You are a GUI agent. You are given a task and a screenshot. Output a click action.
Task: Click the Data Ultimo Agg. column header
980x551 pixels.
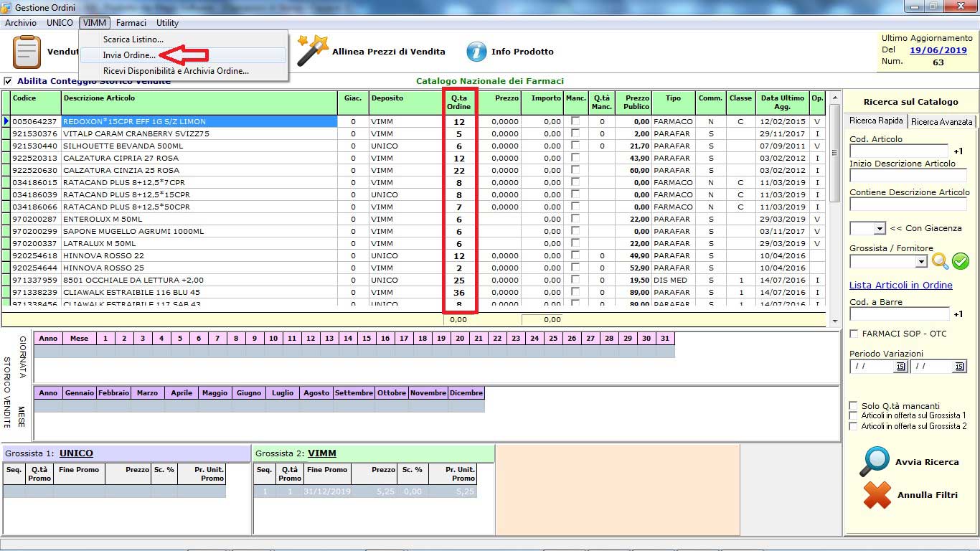(x=782, y=102)
